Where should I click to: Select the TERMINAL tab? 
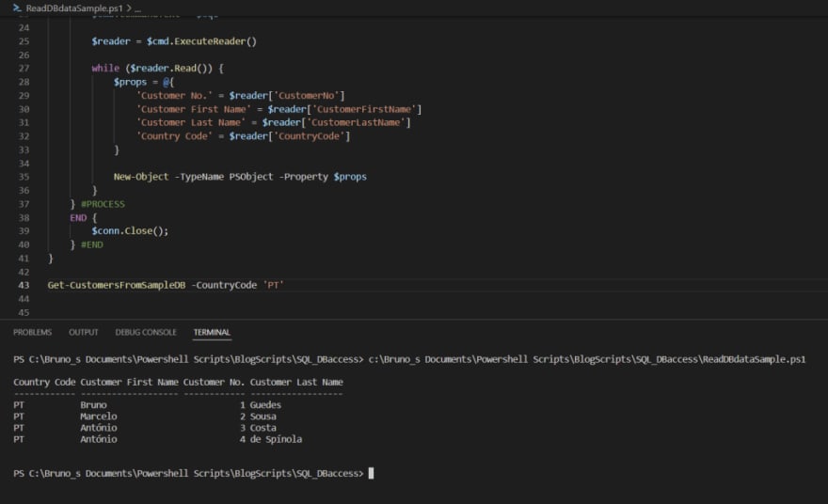click(x=212, y=332)
